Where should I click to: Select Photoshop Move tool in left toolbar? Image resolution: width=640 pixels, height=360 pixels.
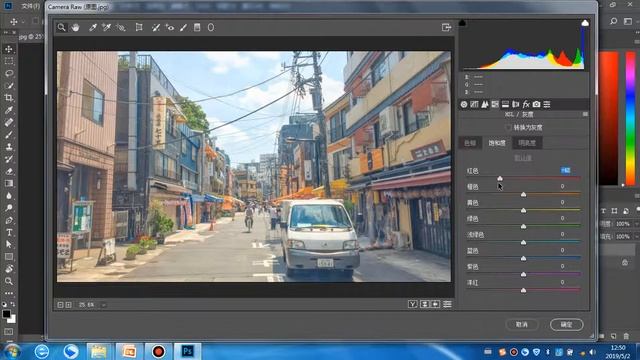[9, 49]
